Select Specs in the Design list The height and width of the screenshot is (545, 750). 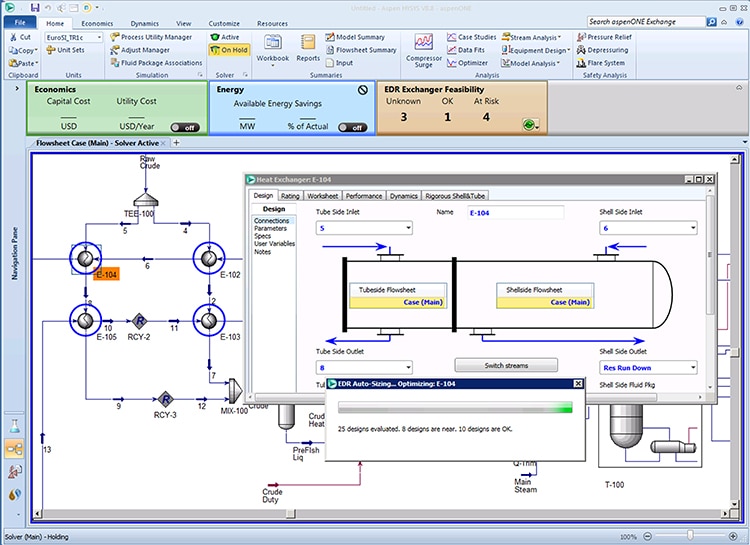tap(263, 236)
